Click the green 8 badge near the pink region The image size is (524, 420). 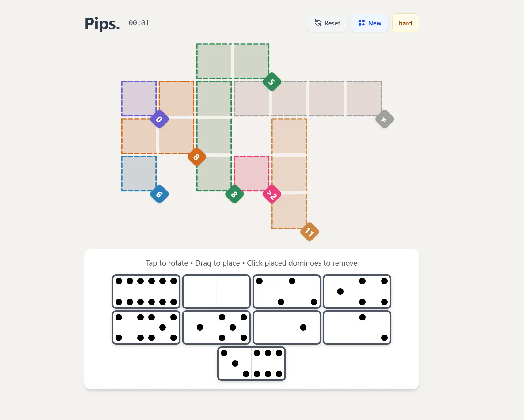tap(234, 194)
